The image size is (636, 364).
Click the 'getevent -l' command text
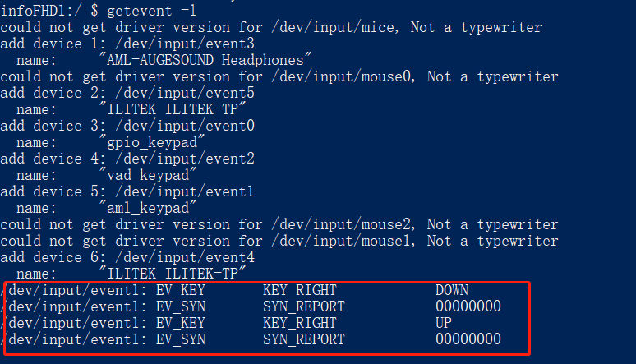(152, 11)
